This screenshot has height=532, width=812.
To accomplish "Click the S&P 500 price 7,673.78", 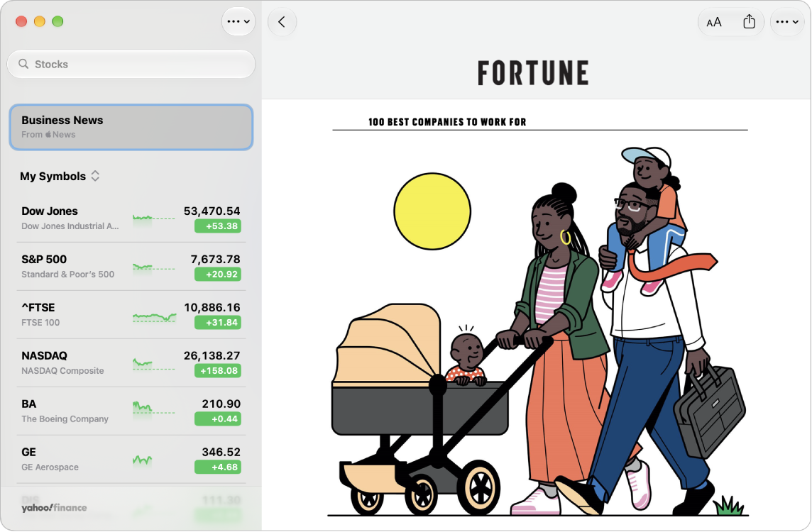I will pos(216,259).
